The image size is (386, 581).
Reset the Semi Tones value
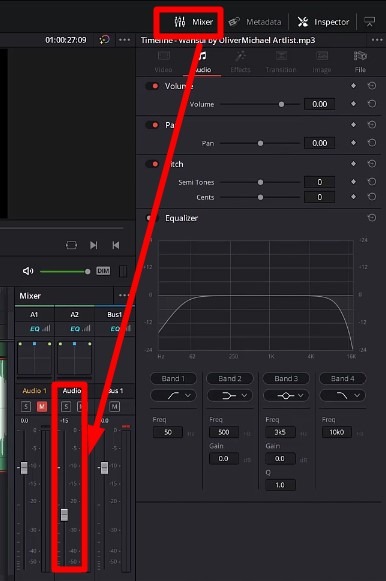pos(372,182)
